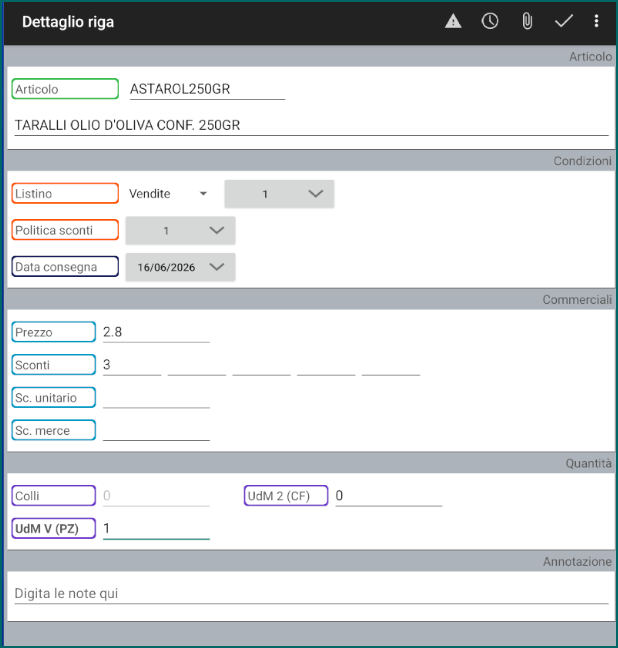Click the Politica sconti label button
The image size is (618, 648).
click(65, 230)
